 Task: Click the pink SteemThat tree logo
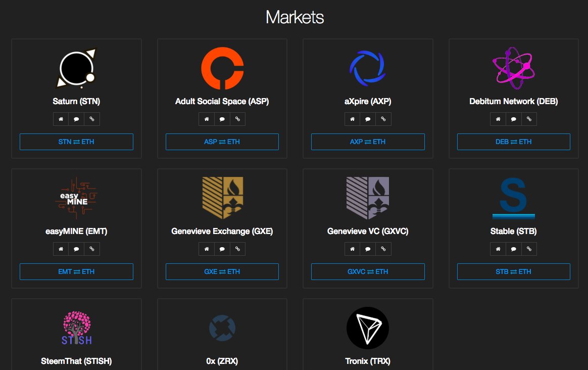(x=76, y=328)
